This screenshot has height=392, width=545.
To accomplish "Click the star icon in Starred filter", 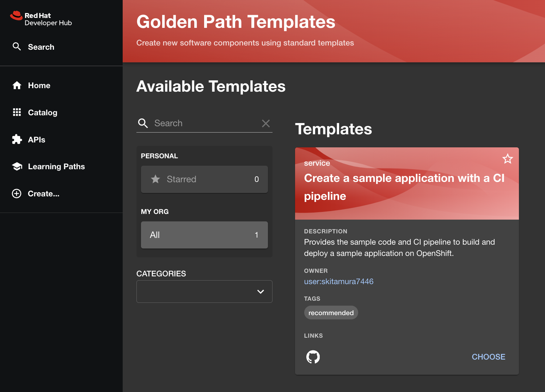I will pyautogui.click(x=155, y=179).
